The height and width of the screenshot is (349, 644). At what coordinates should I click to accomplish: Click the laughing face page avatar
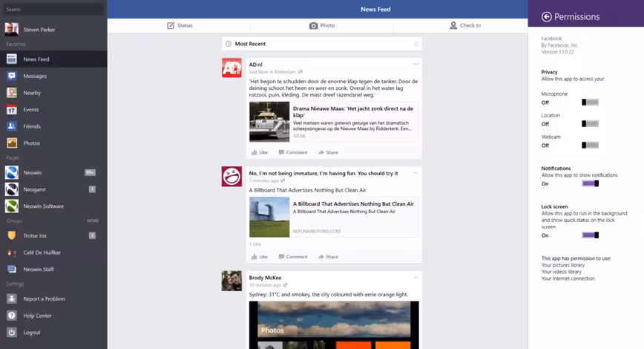[x=231, y=176]
